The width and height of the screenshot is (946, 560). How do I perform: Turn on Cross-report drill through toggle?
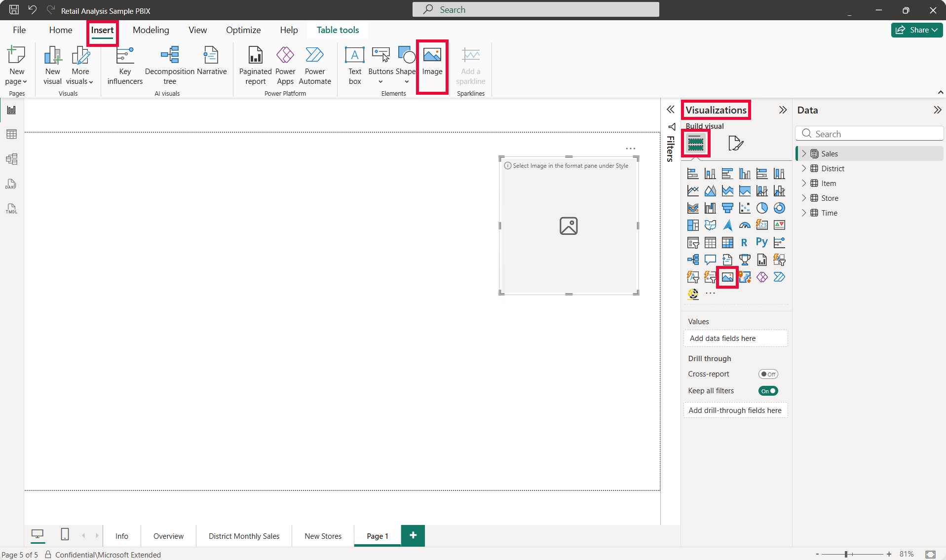click(768, 374)
